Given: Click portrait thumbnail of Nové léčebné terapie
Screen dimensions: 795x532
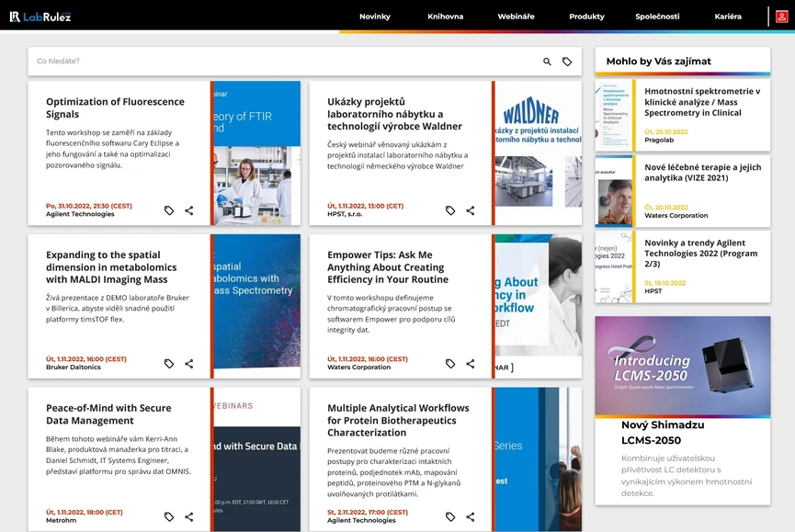Looking at the screenshot, I should (x=614, y=190).
